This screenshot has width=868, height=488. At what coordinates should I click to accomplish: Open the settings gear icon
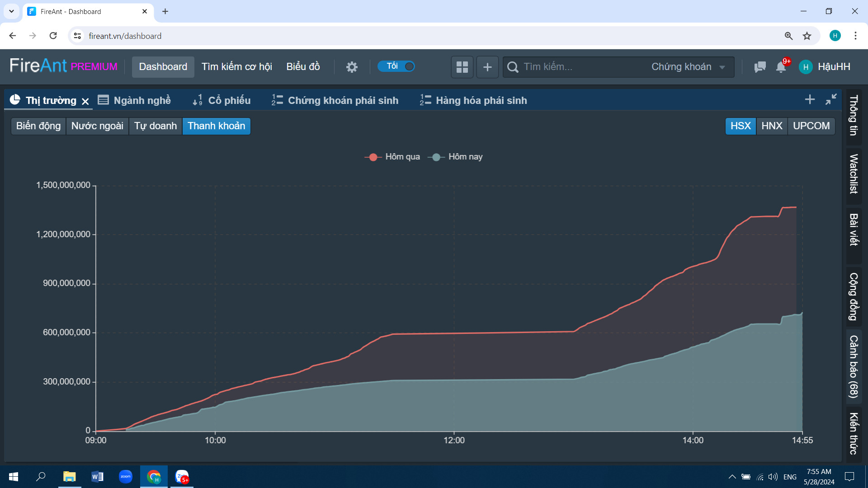pos(352,67)
